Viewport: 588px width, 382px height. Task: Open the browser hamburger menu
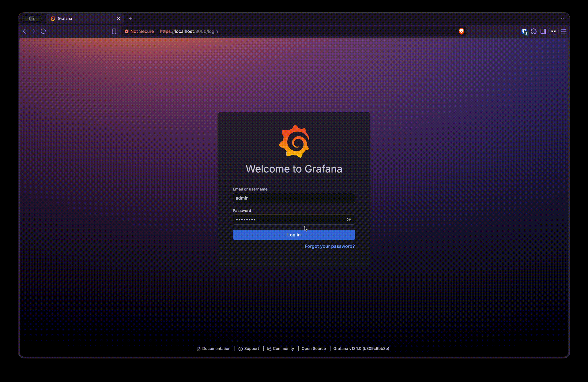tap(563, 31)
